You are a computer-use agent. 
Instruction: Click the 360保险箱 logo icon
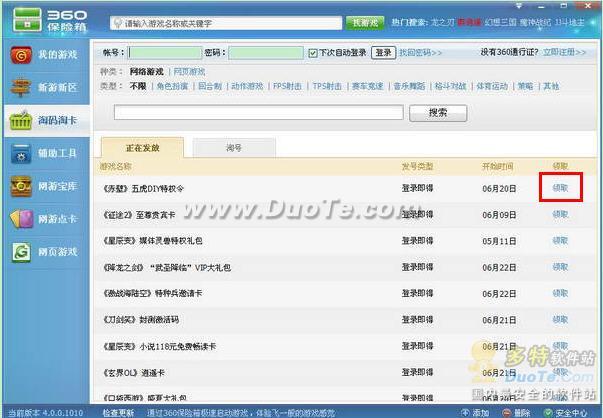27,19
